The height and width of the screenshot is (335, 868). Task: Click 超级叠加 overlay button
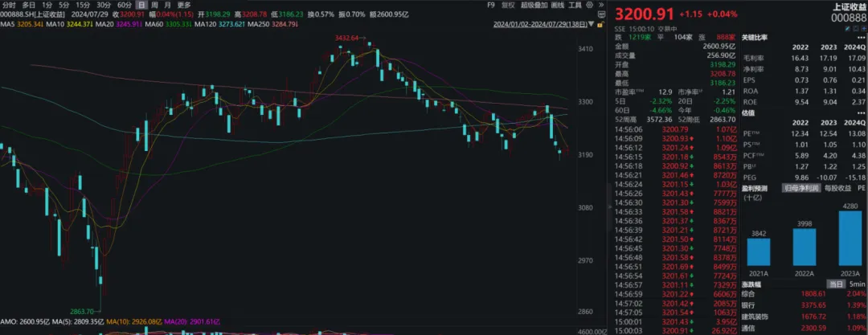533,5
